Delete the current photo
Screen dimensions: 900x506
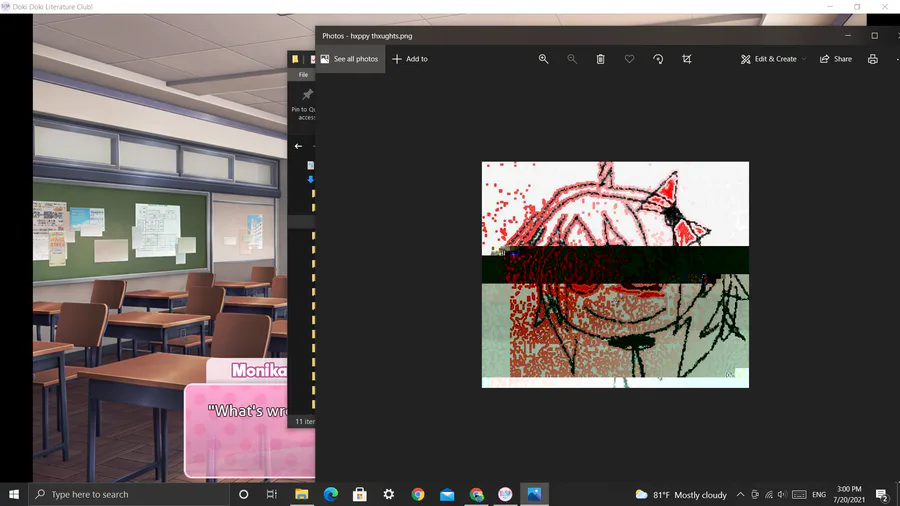600,59
